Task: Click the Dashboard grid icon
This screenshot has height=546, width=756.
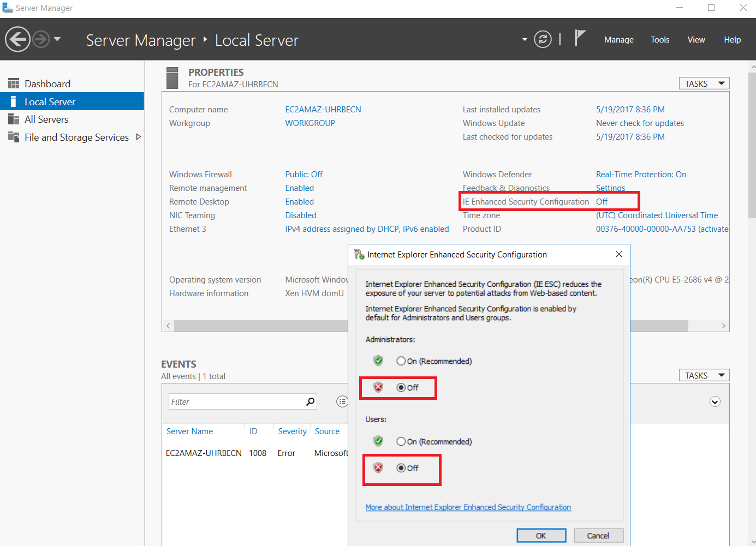Action: point(14,83)
